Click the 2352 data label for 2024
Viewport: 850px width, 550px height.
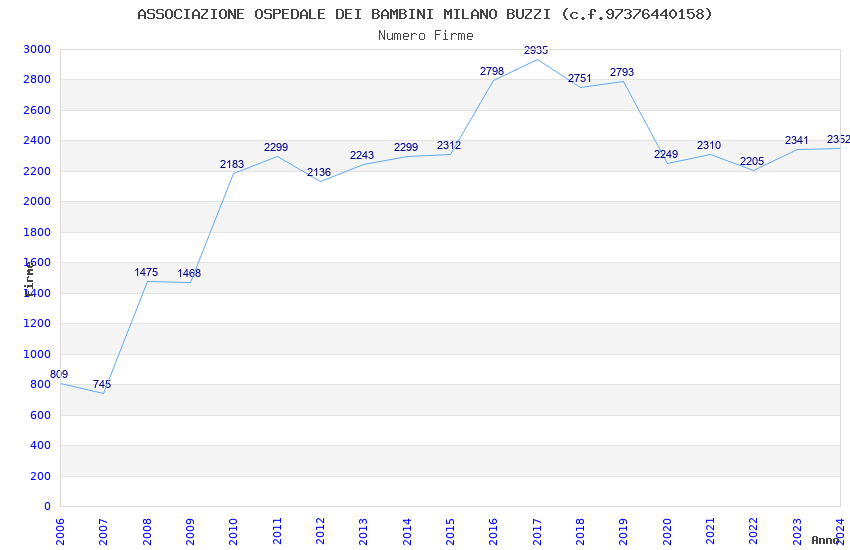(838, 139)
